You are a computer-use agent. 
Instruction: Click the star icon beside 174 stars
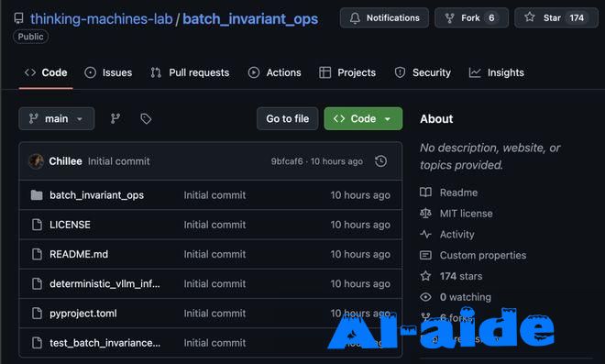pyautogui.click(x=425, y=276)
